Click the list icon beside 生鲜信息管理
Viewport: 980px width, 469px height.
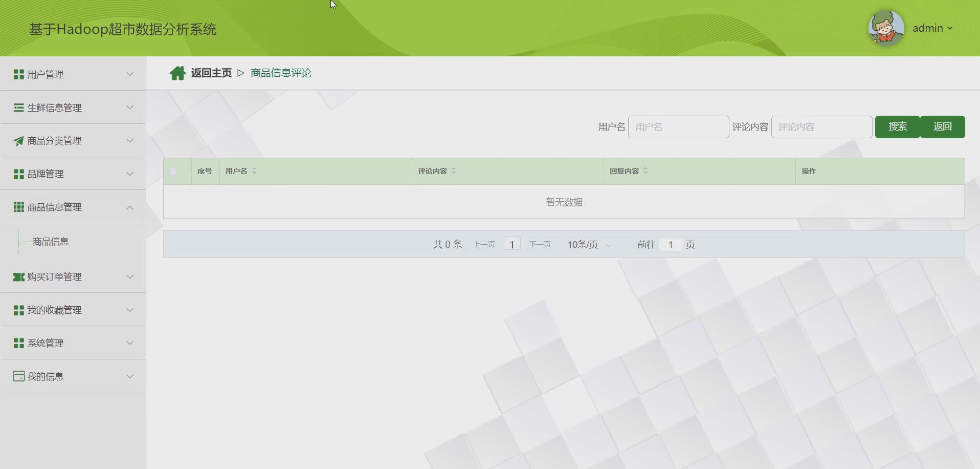click(x=18, y=108)
